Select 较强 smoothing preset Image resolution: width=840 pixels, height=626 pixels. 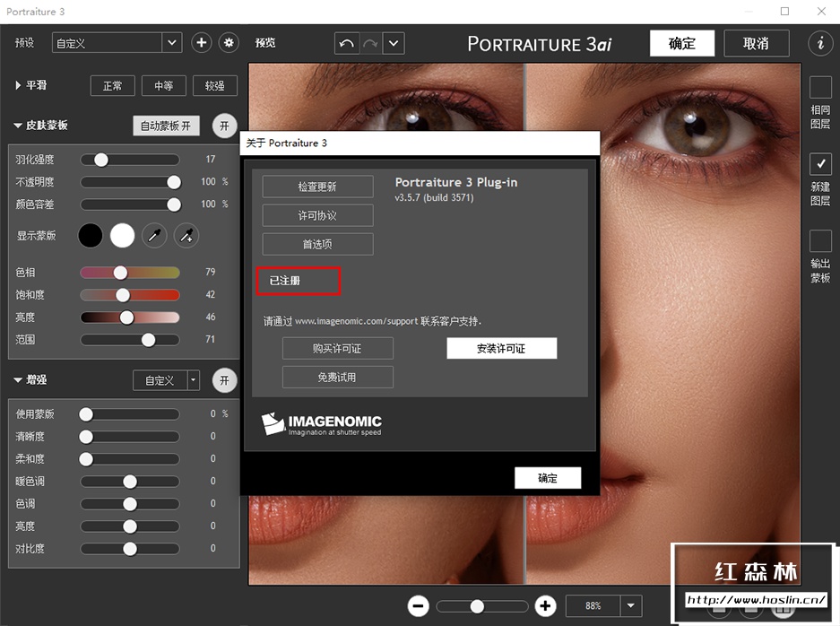click(x=215, y=86)
